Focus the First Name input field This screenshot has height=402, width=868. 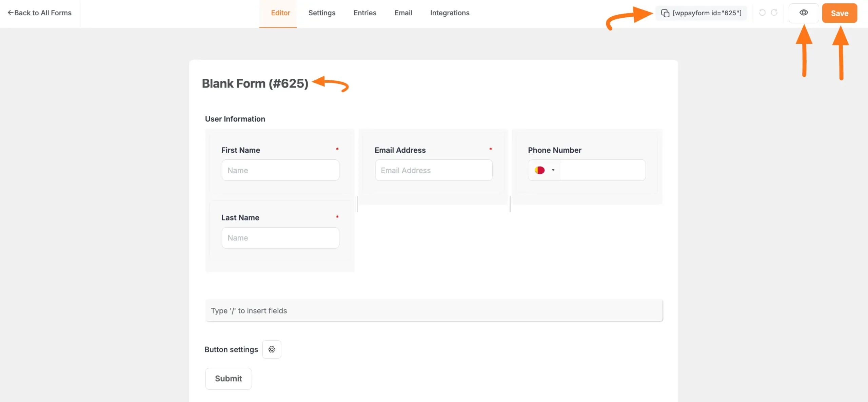click(280, 170)
